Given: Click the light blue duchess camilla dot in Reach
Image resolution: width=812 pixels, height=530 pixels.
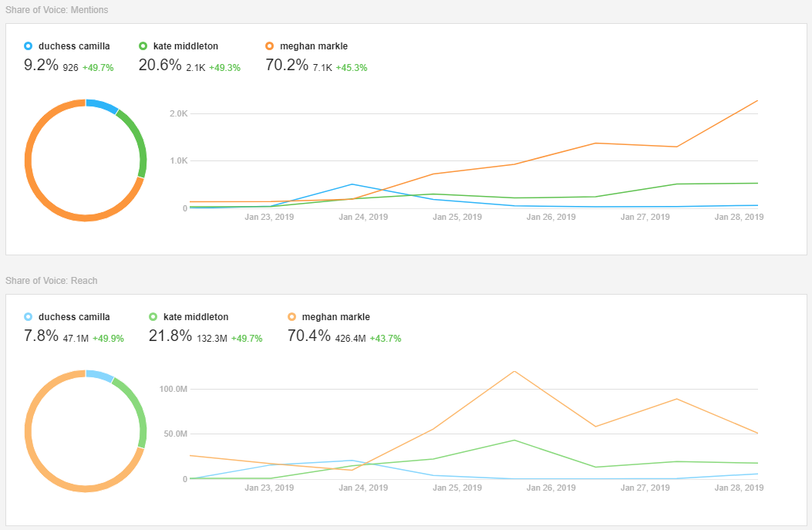Looking at the screenshot, I should click(x=28, y=316).
